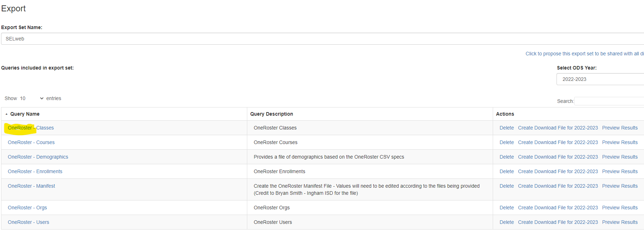644x237 pixels.
Task: Open the OneRoster - Courses query
Action: (31, 142)
